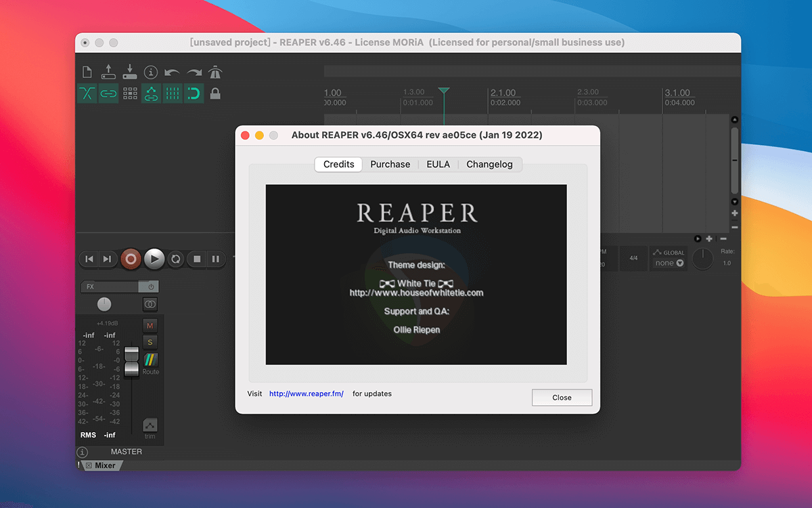
Task: Solo the master track with S button
Action: click(150, 342)
